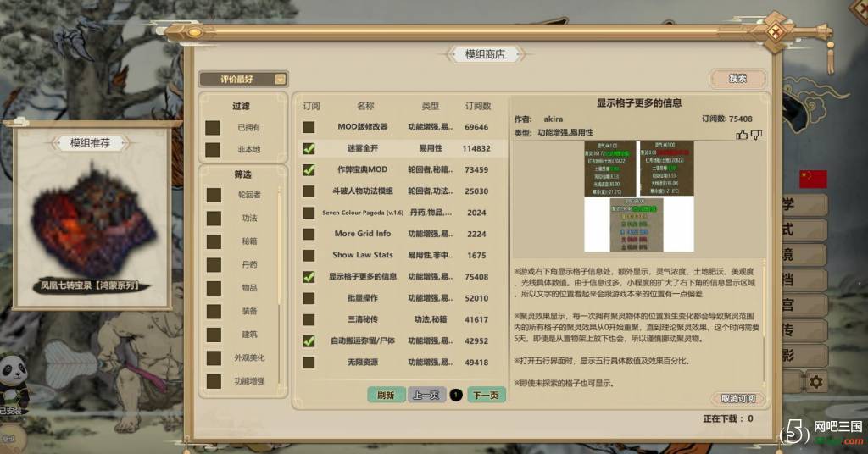
Task: Click the thumbs-down dislike icon
Action: tap(756, 135)
